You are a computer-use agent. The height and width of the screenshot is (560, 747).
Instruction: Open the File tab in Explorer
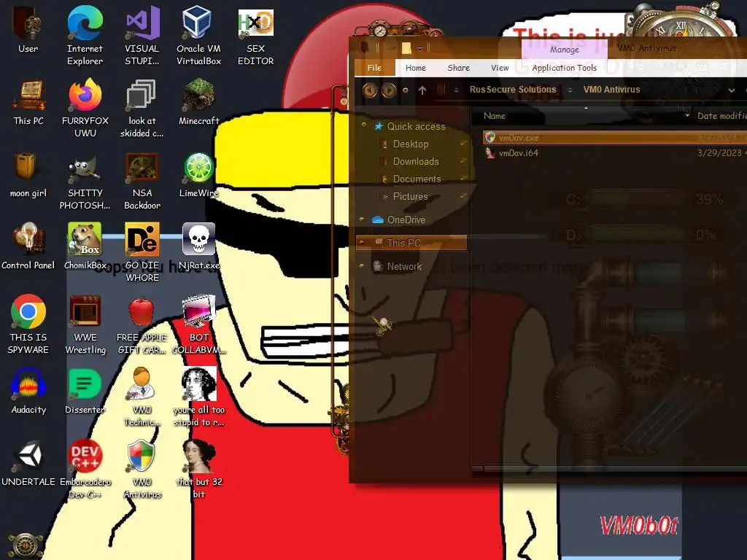374,68
